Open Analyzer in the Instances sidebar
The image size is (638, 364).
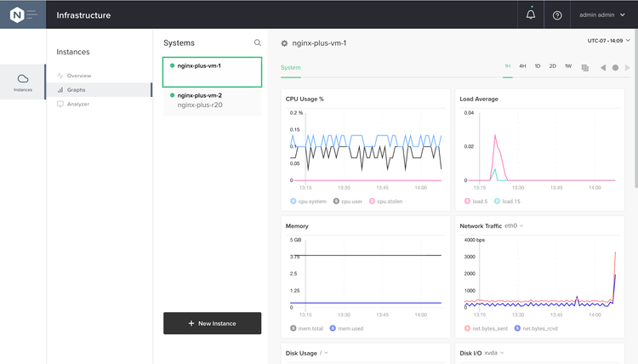coord(77,104)
